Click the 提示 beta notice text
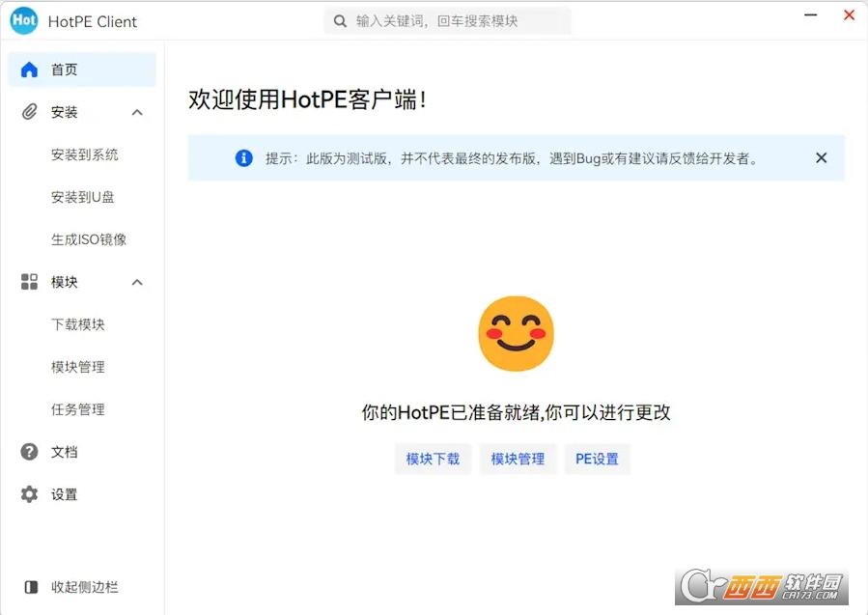The width and height of the screenshot is (868, 615). coord(512,159)
